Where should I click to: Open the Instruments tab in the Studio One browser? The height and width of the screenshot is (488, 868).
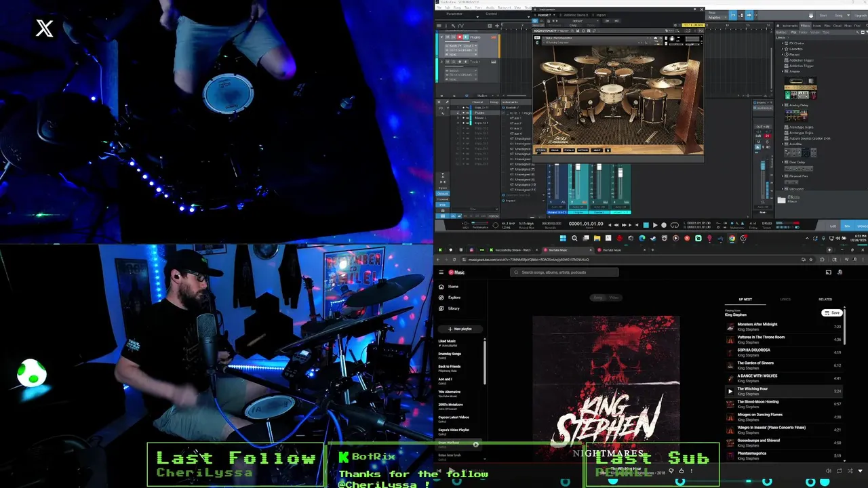pos(790,26)
